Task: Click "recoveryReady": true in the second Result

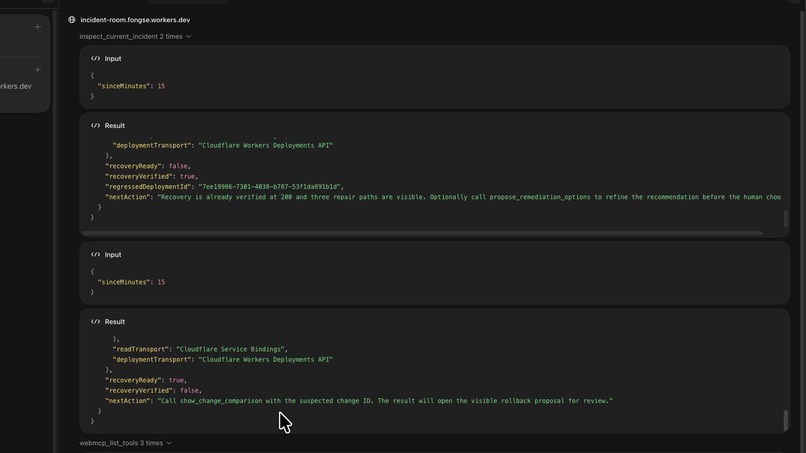Action: click(x=146, y=380)
